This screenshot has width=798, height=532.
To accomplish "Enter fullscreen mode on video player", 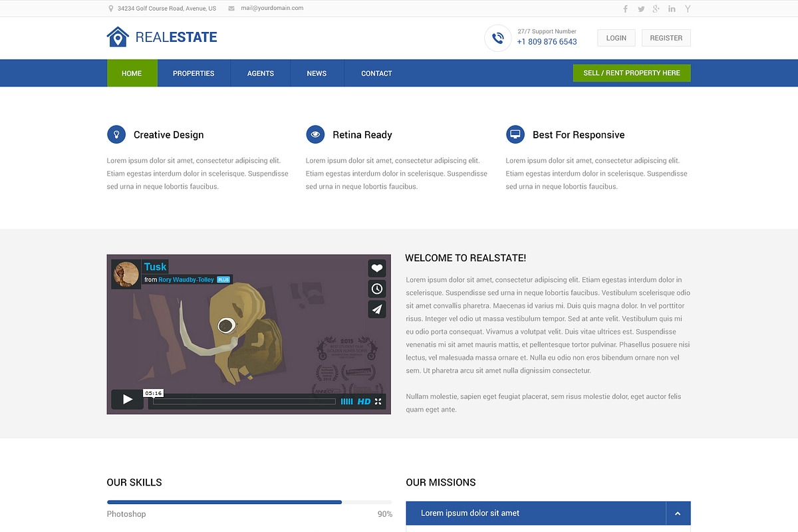I will coord(378,402).
